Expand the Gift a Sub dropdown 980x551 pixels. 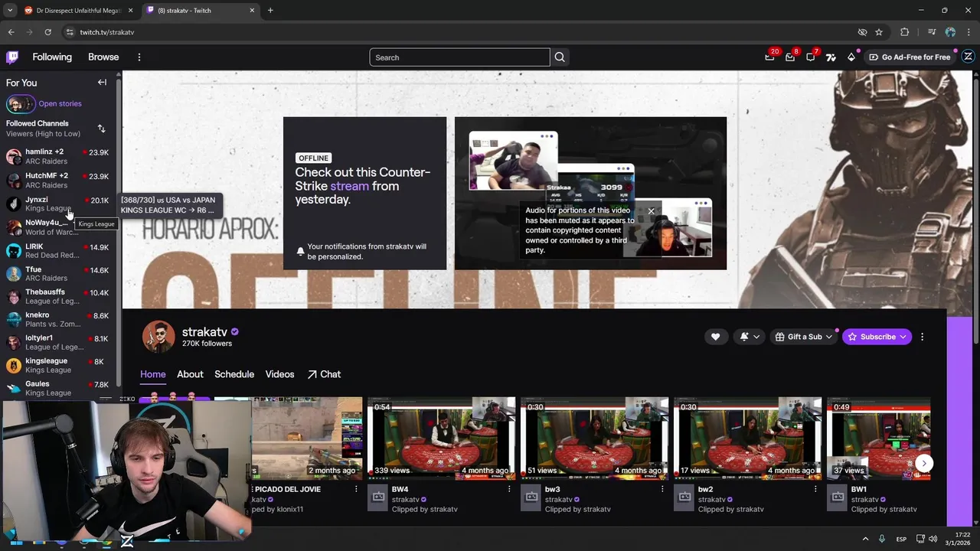click(828, 337)
